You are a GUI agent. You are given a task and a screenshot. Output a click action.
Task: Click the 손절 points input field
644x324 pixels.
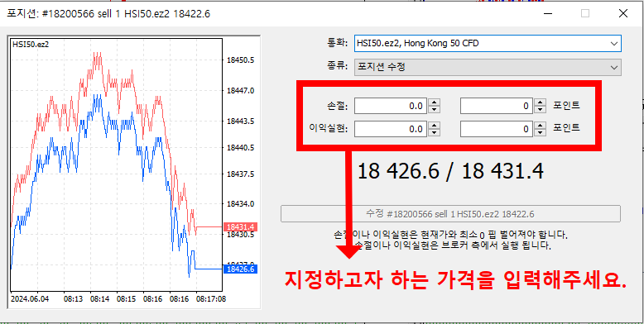pyautogui.click(x=497, y=106)
